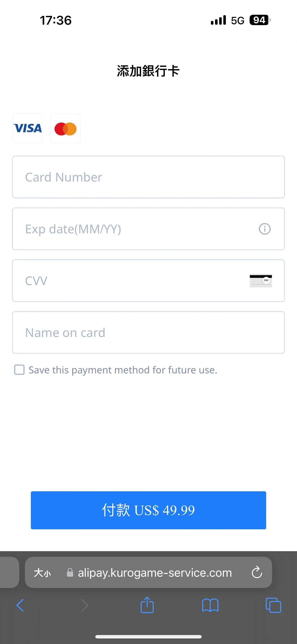This screenshot has height=644, width=297.
Task: Focus the Card Number field
Action: point(148,177)
